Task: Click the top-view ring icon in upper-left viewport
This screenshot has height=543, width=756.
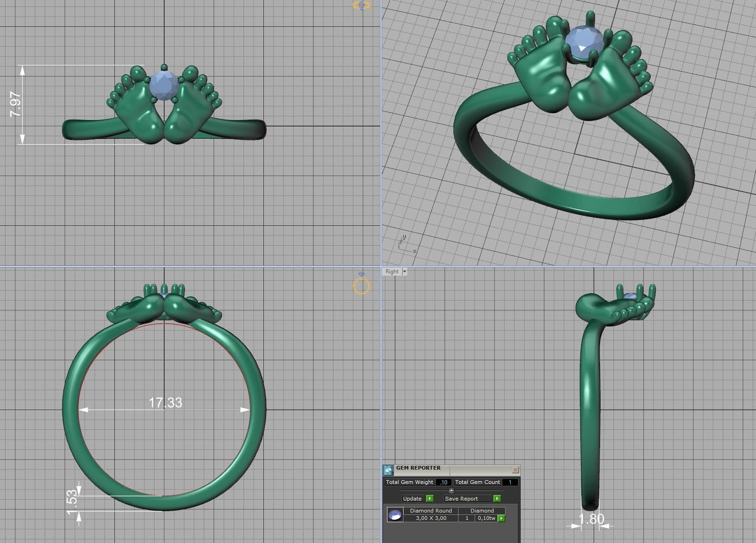Action: click(362, 5)
